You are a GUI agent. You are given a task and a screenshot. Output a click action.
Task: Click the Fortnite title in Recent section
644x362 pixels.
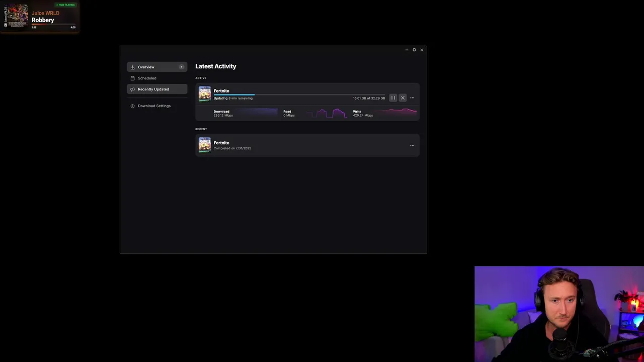point(221,143)
